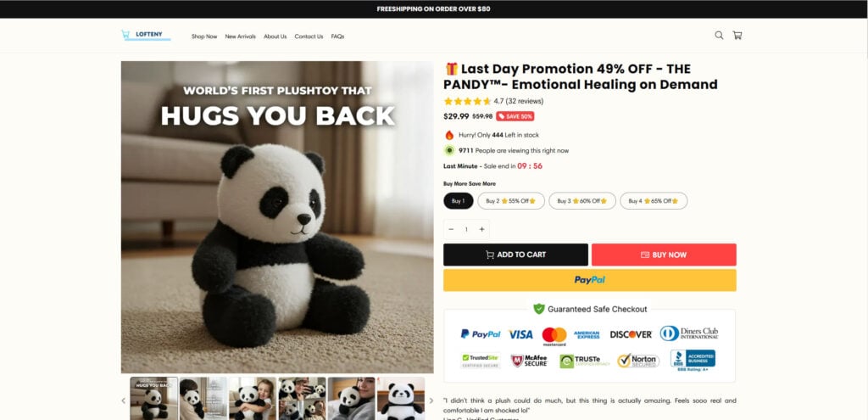The width and height of the screenshot is (868, 420).
Task: Show next thumbnails with right arrow
Action: pyautogui.click(x=431, y=400)
